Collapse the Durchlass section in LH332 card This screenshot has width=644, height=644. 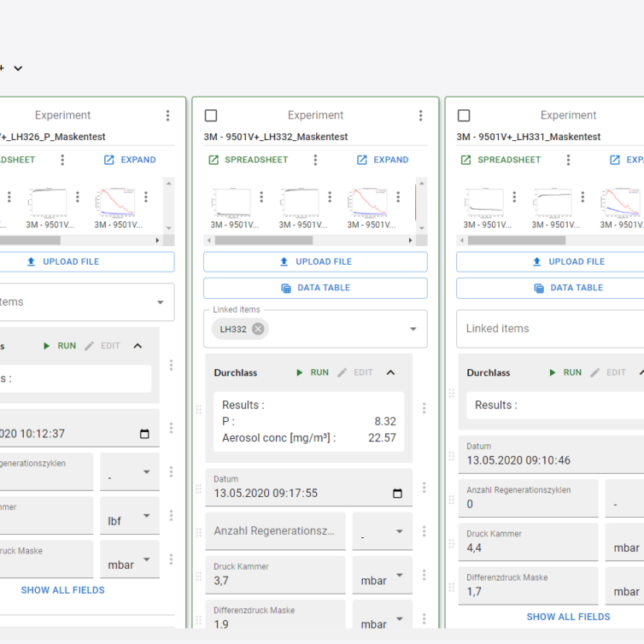point(390,372)
